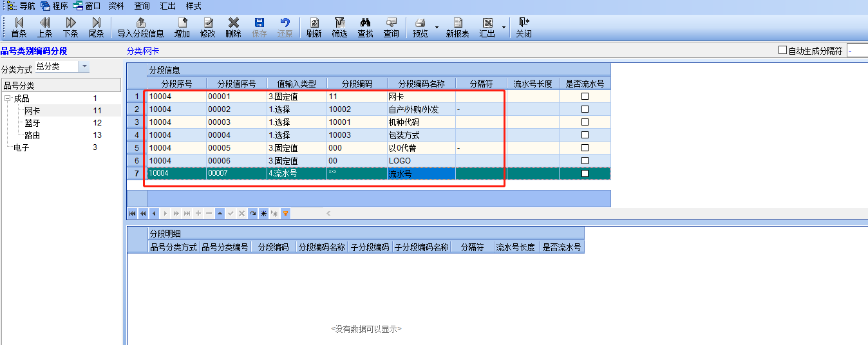Click 流水号长度 column header in upper grid
The height and width of the screenshot is (345, 868).
pos(533,84)
